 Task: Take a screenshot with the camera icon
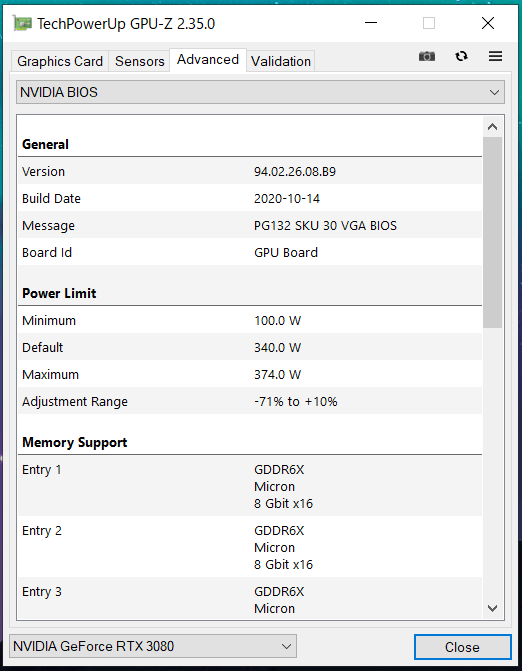tap(427, 56)
